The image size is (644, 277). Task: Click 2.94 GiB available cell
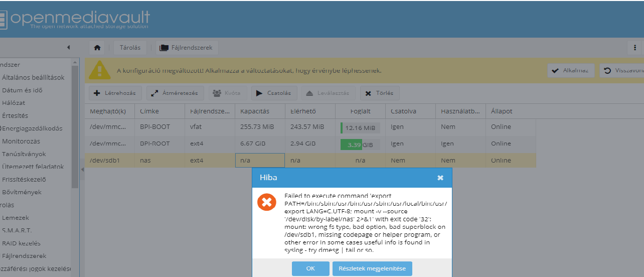[x=310, y=144]
